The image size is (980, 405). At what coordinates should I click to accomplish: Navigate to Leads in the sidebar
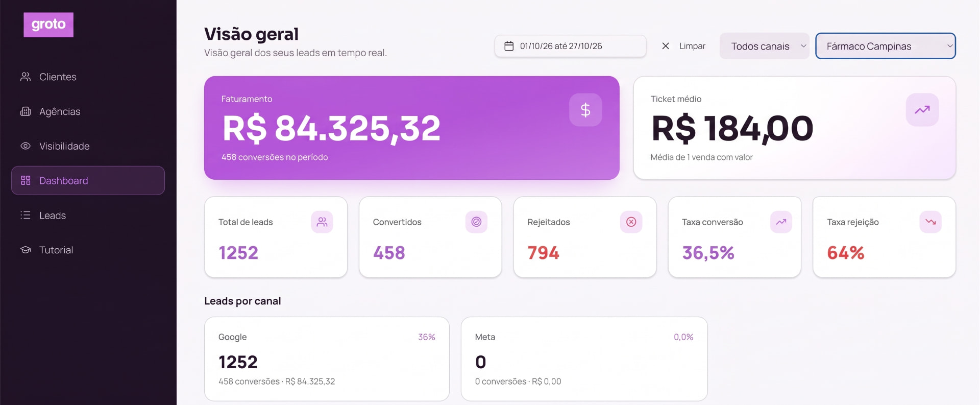[x=88, y=215]
